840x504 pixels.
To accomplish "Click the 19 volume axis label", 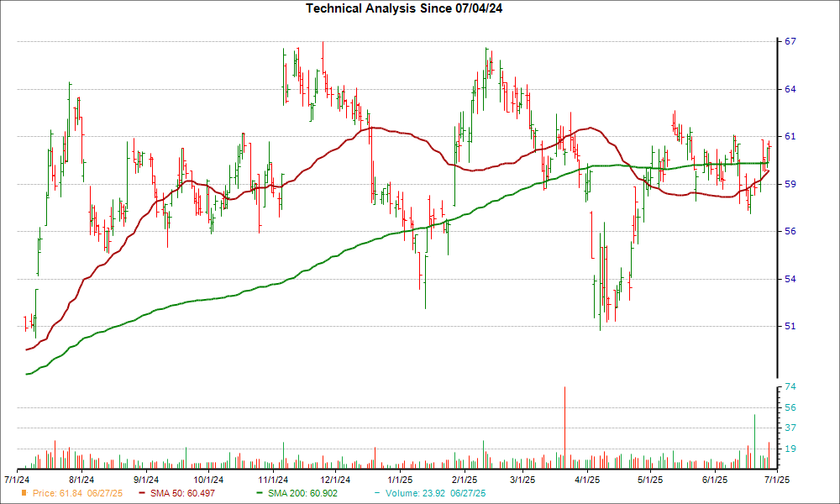I will [x=790, y=449].
